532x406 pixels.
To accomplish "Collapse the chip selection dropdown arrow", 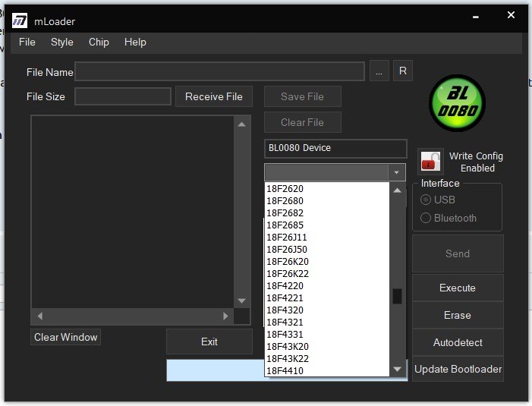I will 396,172.
